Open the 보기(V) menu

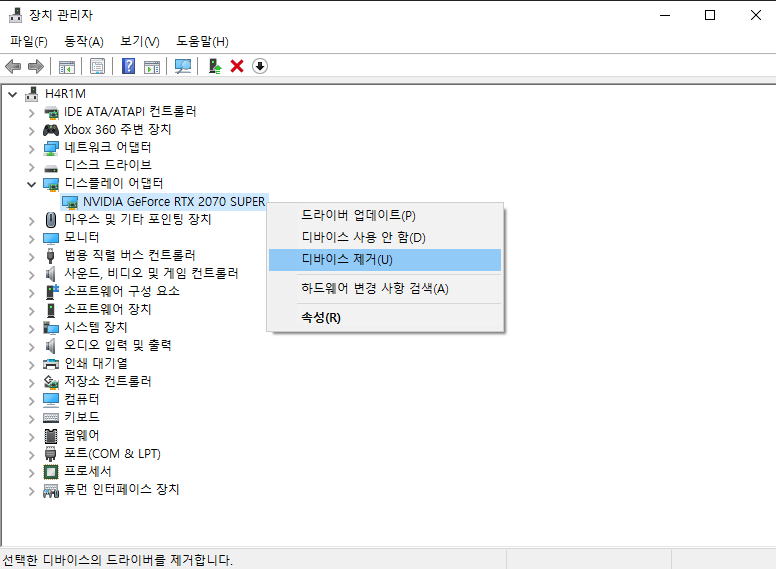(140, 42)
